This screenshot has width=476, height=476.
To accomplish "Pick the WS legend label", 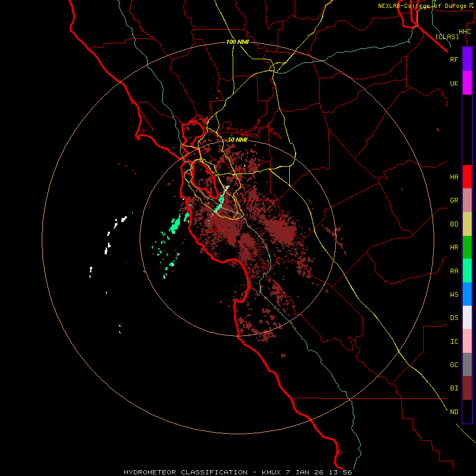I will pyautogui.click(x=454, y=294).
